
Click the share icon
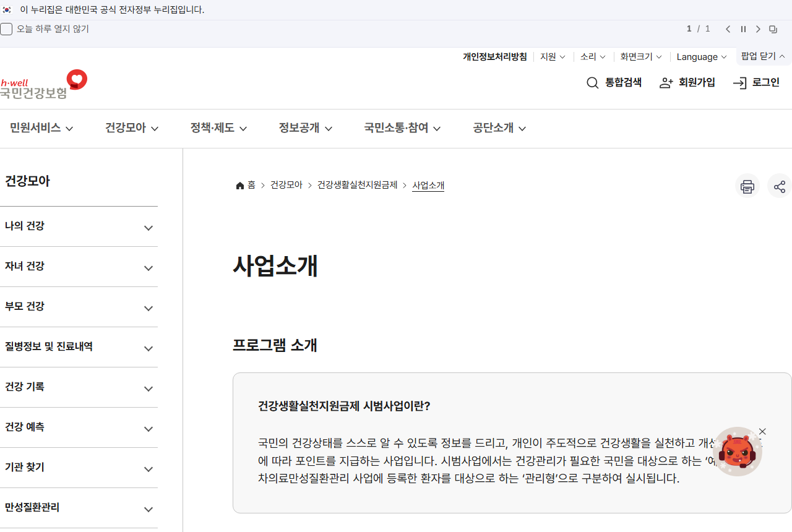tap(780, 186)
